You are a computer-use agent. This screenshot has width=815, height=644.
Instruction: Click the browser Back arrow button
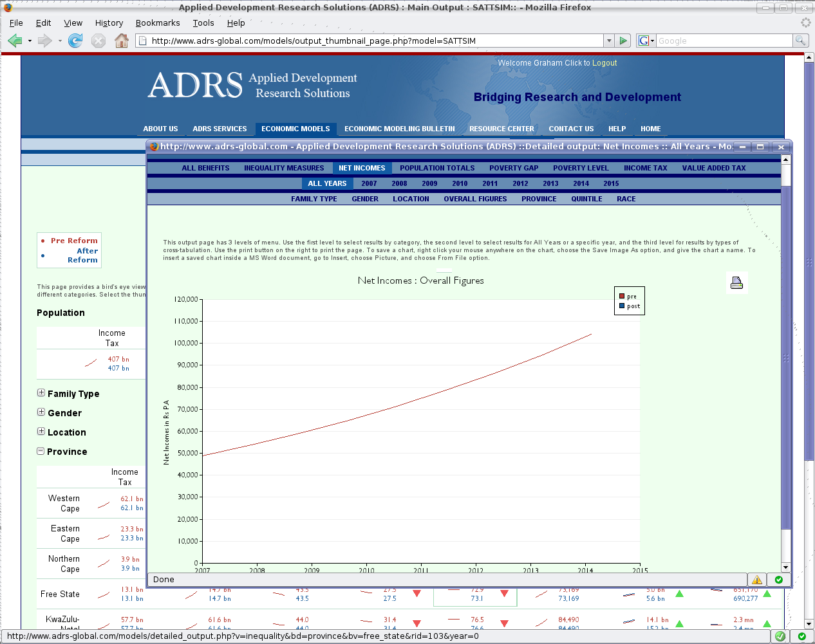click(15, 41)
